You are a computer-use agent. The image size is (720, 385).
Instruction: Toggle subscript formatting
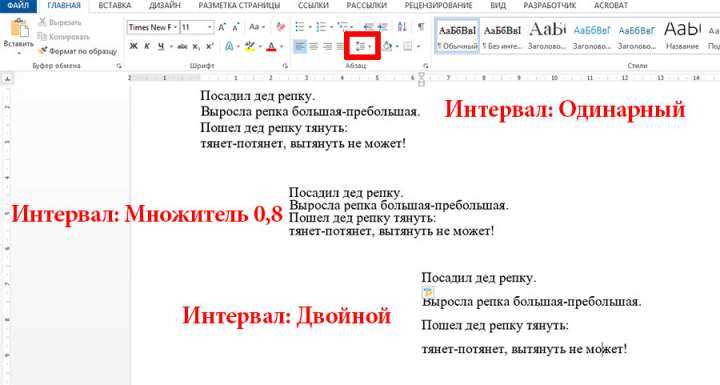click(x=196, y=46)
